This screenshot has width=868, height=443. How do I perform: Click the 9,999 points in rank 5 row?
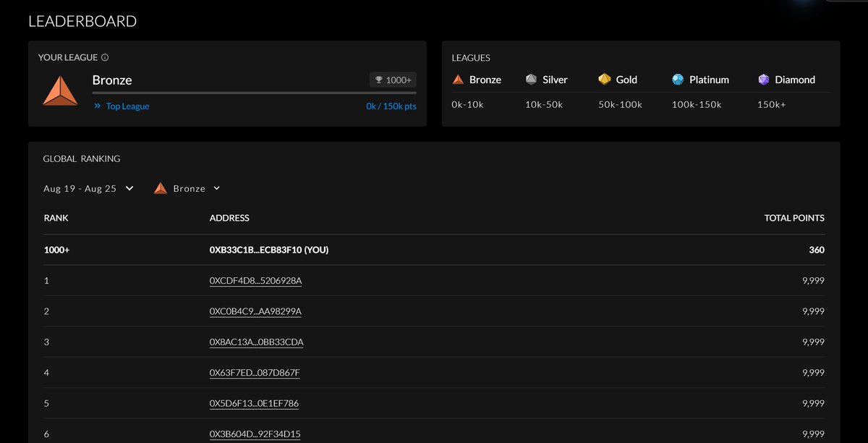813,403
